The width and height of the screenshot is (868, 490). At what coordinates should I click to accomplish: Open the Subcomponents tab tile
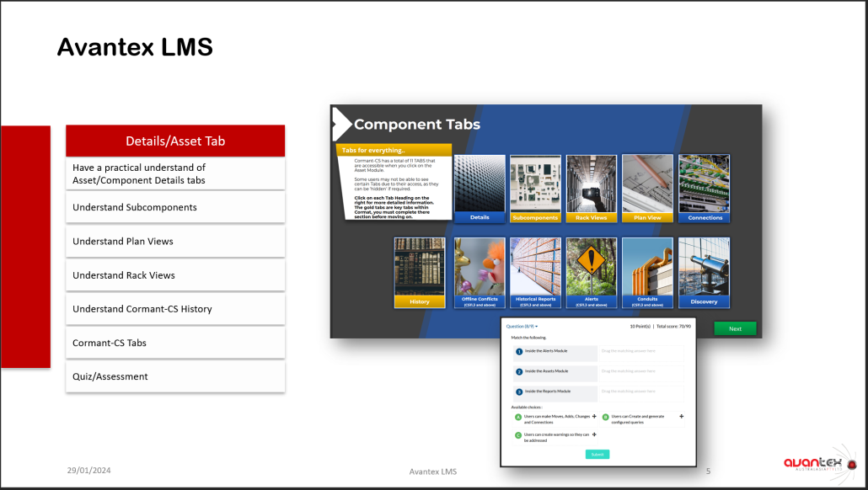tap(535, 189)
